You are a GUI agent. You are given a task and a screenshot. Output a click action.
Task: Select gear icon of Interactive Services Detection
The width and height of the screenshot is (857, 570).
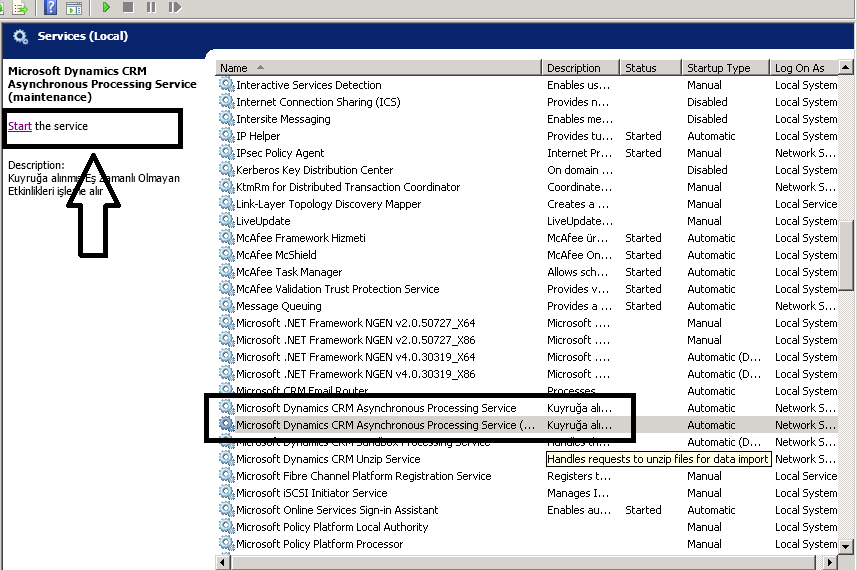click(x=226, y=84)
